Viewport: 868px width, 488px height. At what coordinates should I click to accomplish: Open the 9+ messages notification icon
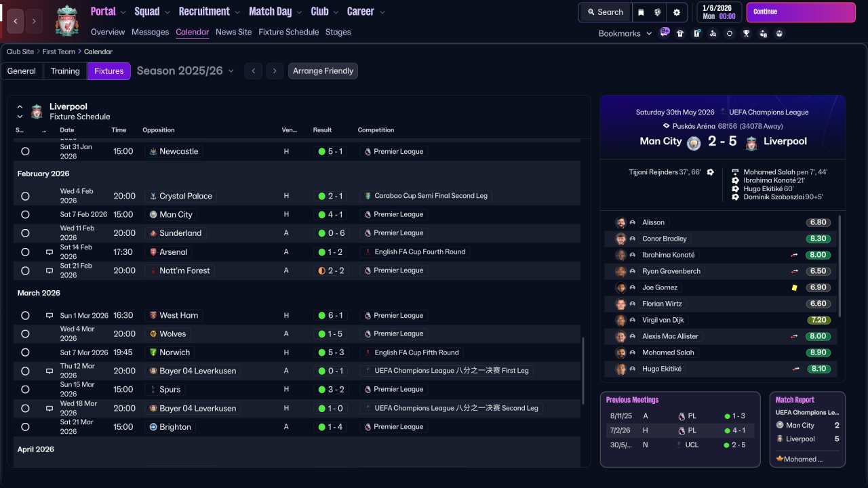665,32
